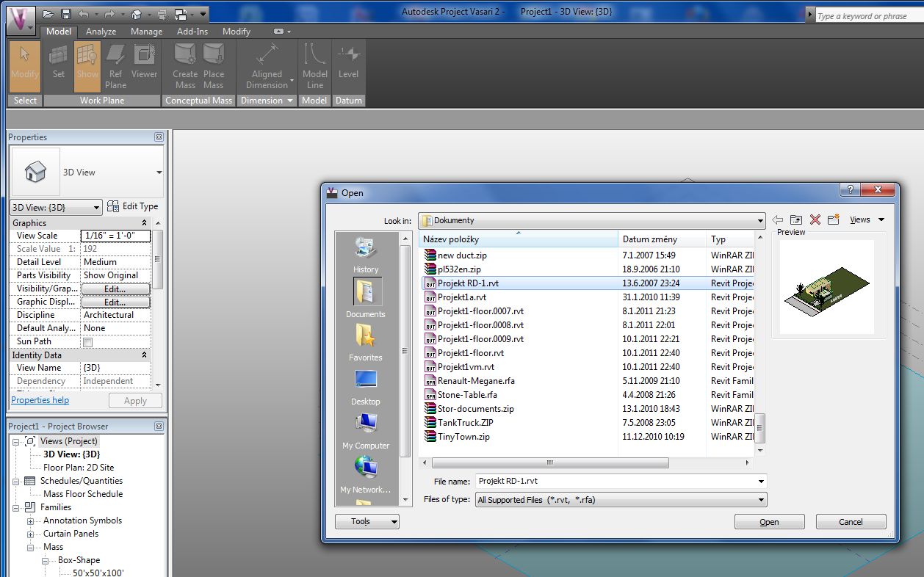Click the Place Mass tool
This screenshot has width=924, height=577.
tap(214, 66)
